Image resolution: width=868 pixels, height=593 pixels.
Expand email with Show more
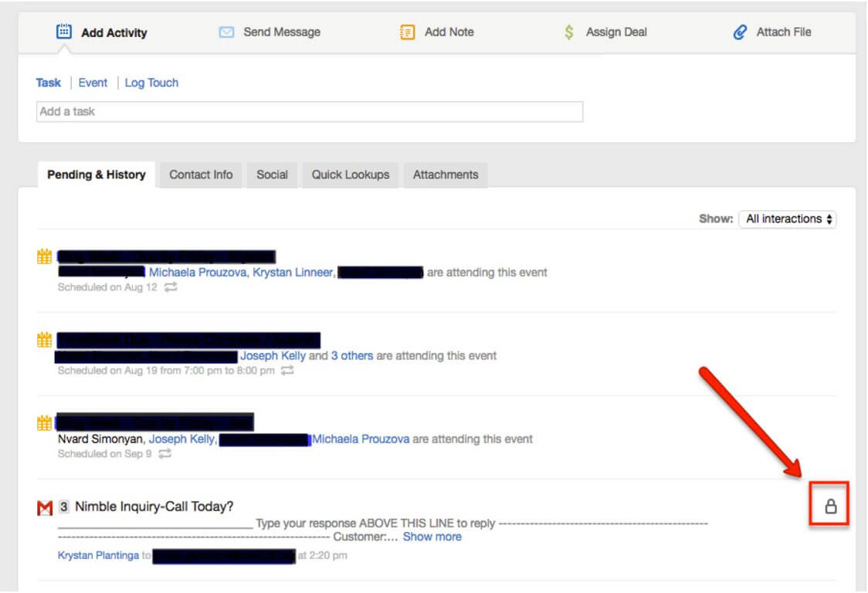[x=432, y=537]
